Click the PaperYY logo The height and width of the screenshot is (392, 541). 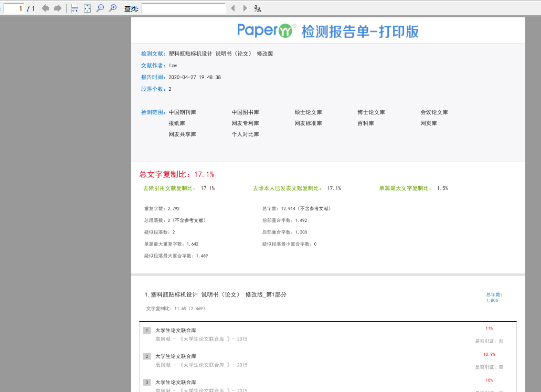tap(266, 30)
